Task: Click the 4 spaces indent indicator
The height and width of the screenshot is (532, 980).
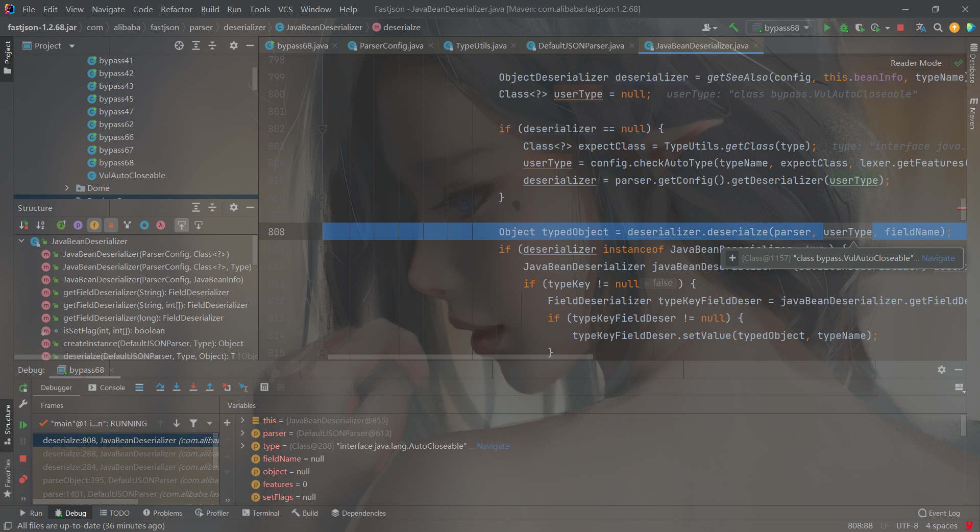Action: pyautogui.click(x=941, y=525)
